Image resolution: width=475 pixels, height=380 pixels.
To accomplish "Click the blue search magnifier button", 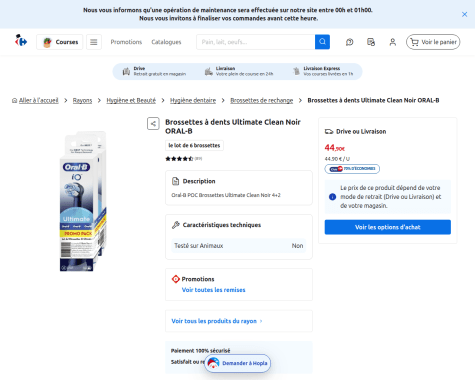I will [x=322, y=42].
